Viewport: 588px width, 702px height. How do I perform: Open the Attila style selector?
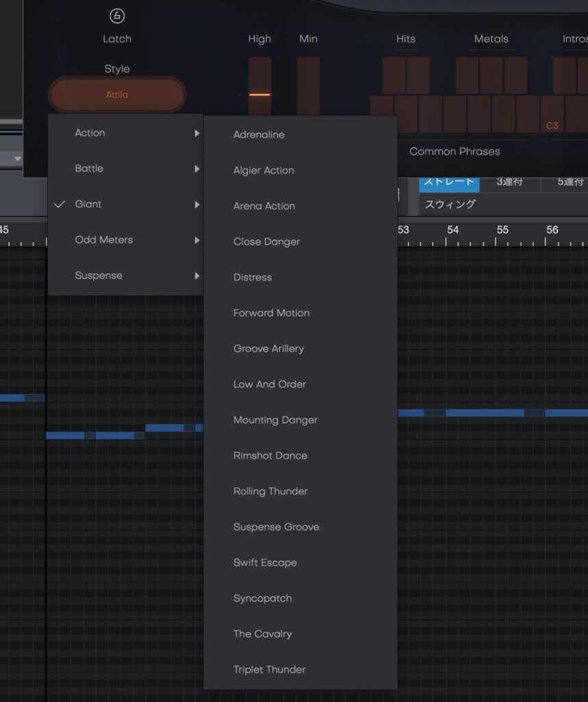117,95
